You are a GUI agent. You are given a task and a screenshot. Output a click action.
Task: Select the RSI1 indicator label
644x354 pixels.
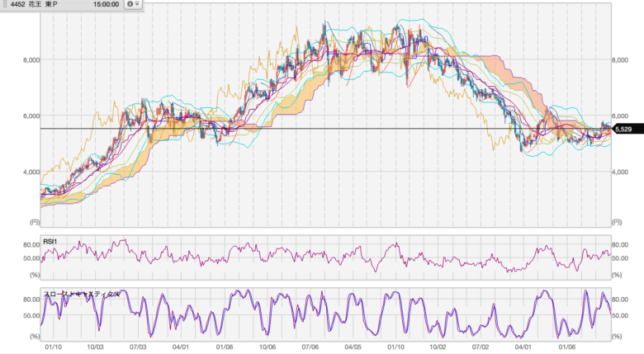52,242
